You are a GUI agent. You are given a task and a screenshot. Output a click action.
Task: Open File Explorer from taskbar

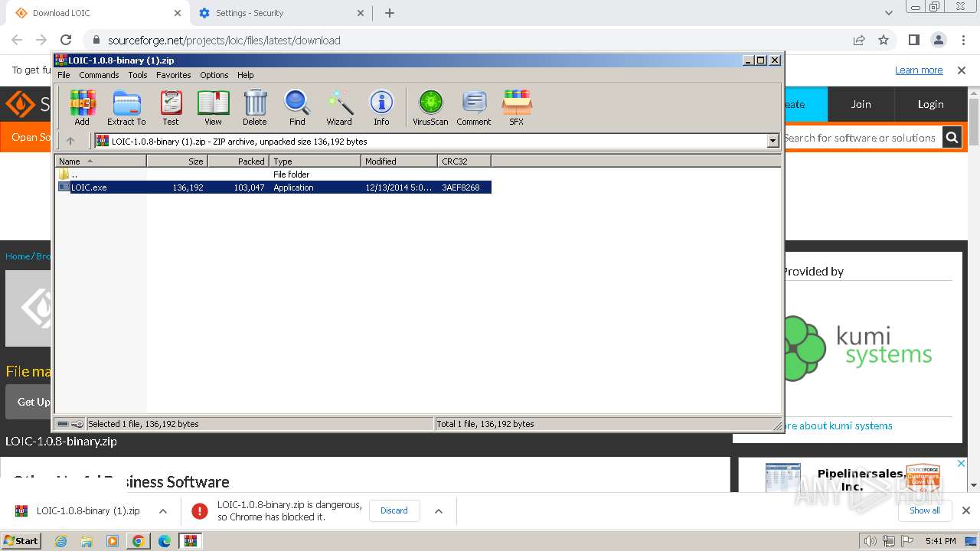click(87, 541)
